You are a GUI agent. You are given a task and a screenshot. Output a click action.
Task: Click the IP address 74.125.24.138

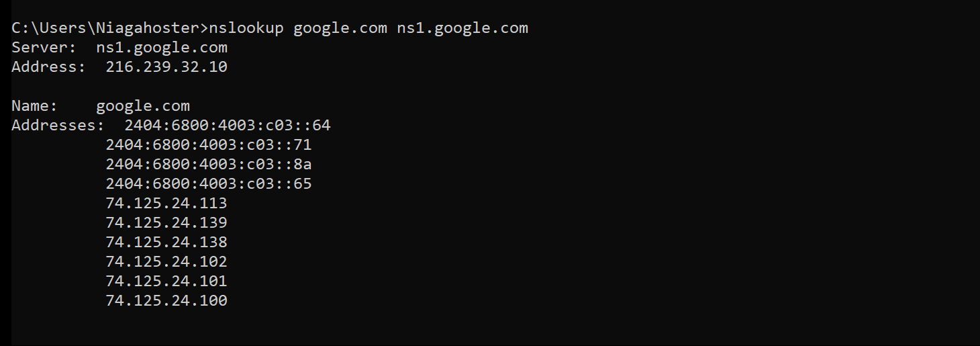click(x=166, y=243)
